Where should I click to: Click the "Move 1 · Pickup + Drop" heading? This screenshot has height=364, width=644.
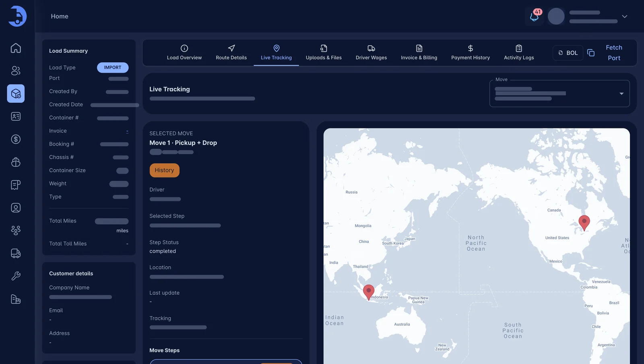click(183, 143)
